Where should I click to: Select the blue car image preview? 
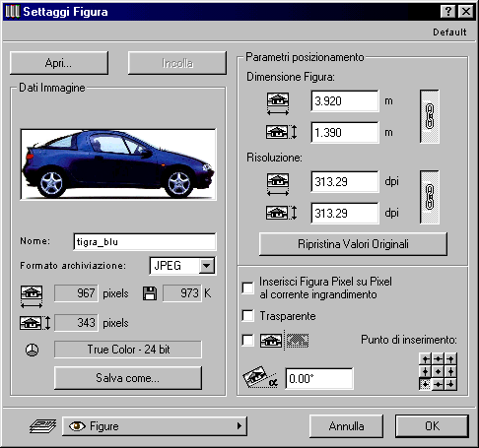click(x=118, y=164)
